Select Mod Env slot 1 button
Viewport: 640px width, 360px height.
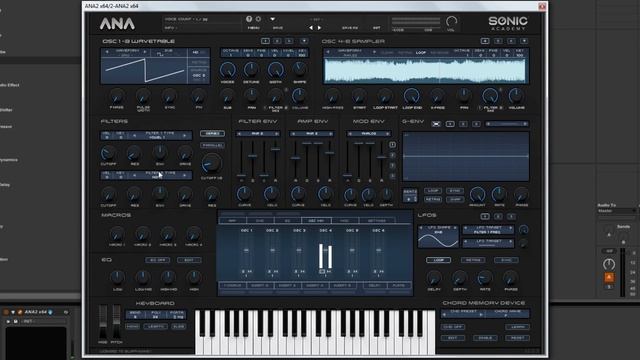(x=392, y=144)
